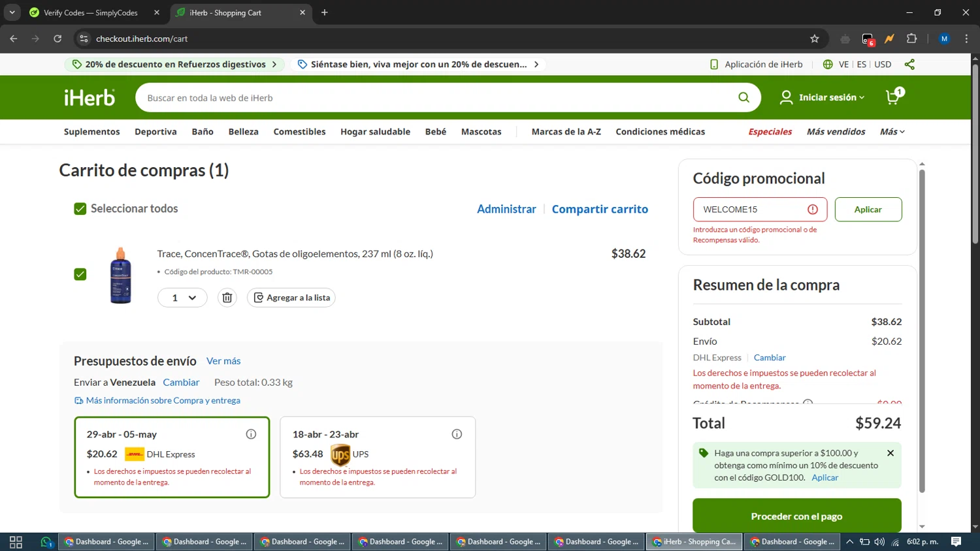
Task: Click Proceder con el pago
Action: [x=797, y=516]
